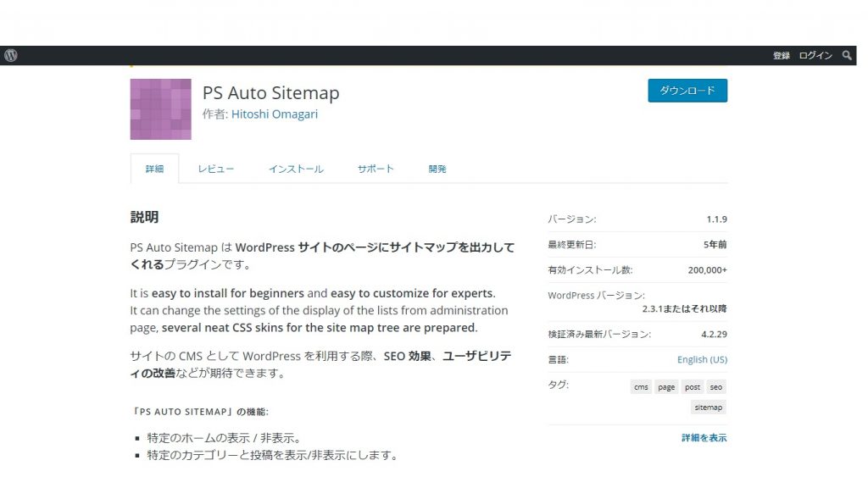Download the plugin with ダウンロード button

687,90
